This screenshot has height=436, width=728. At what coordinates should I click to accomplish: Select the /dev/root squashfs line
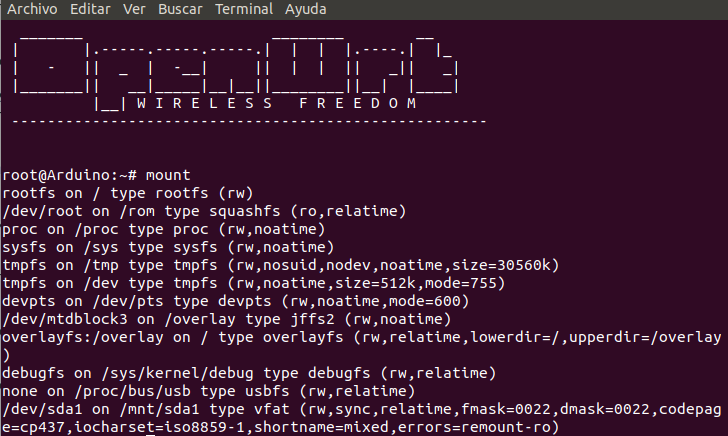pyautogui.click(x=203, y=210)
